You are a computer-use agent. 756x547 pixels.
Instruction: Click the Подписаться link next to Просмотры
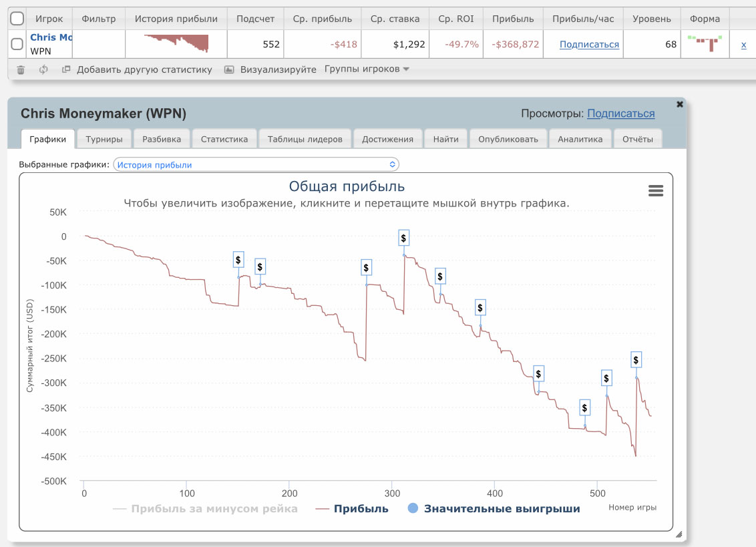[620, 114]
